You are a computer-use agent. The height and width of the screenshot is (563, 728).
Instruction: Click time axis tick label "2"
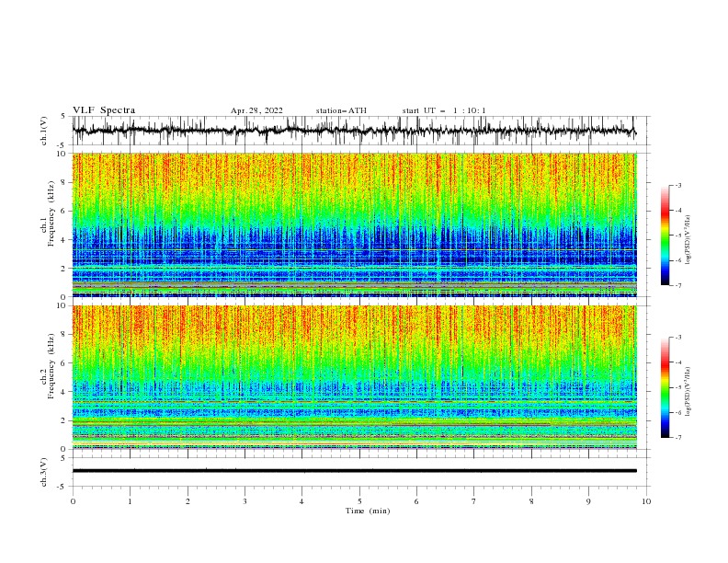188,501
